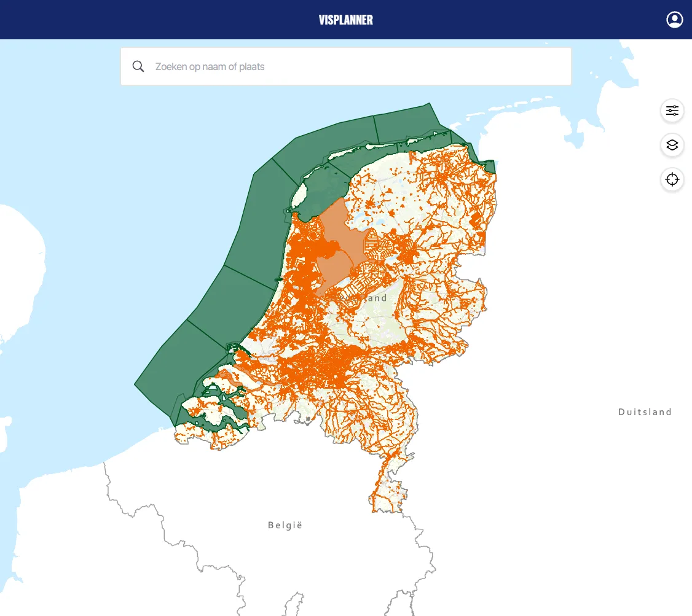
Task: Click the search magnifying glass icon
Action: point(138,66)
